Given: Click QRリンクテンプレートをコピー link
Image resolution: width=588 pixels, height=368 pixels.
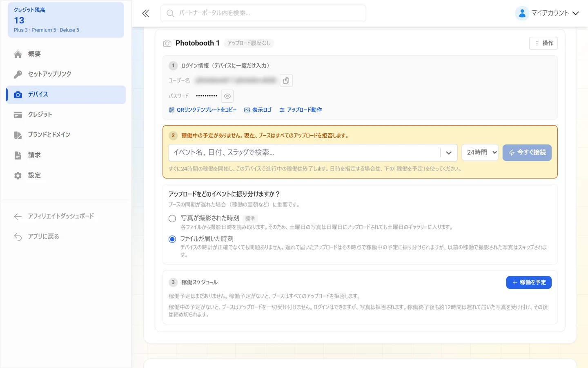Looking at the screenshot, I should point(203,110).
